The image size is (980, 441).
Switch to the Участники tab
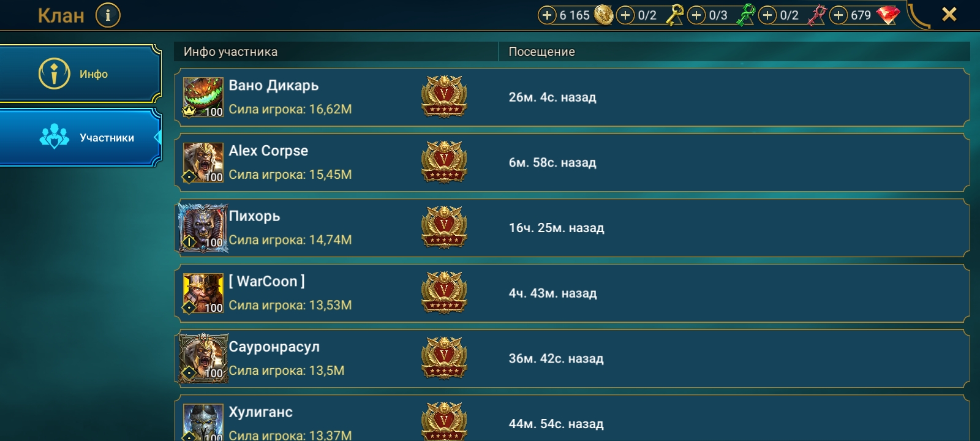80,138
